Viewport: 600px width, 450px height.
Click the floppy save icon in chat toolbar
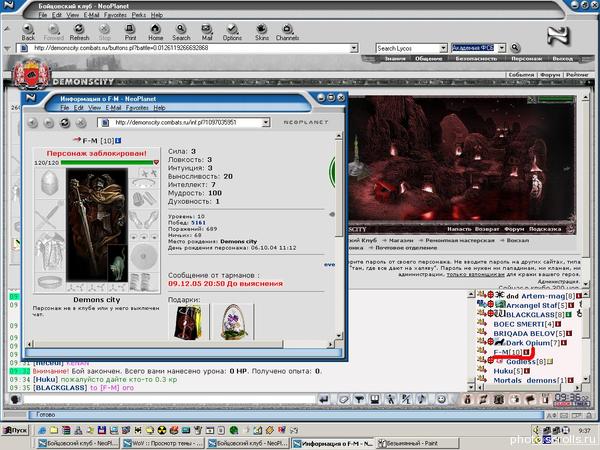pos(374,399)
